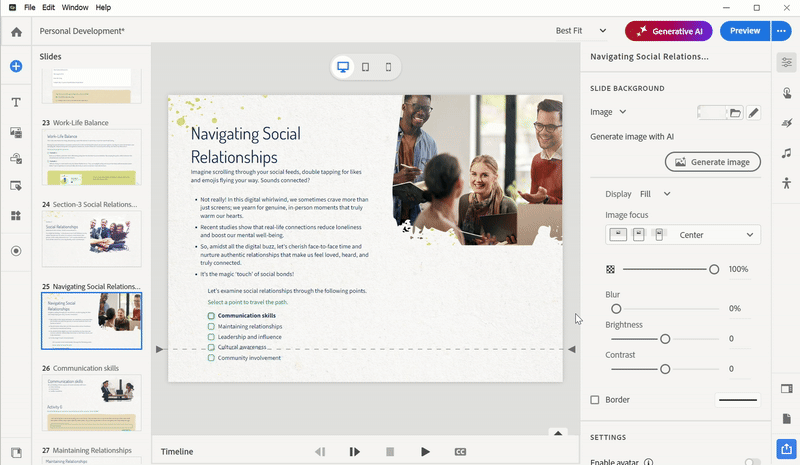800x465 pixels.
Task: Open the Audio panel music note icon
Action: point(787,153)
